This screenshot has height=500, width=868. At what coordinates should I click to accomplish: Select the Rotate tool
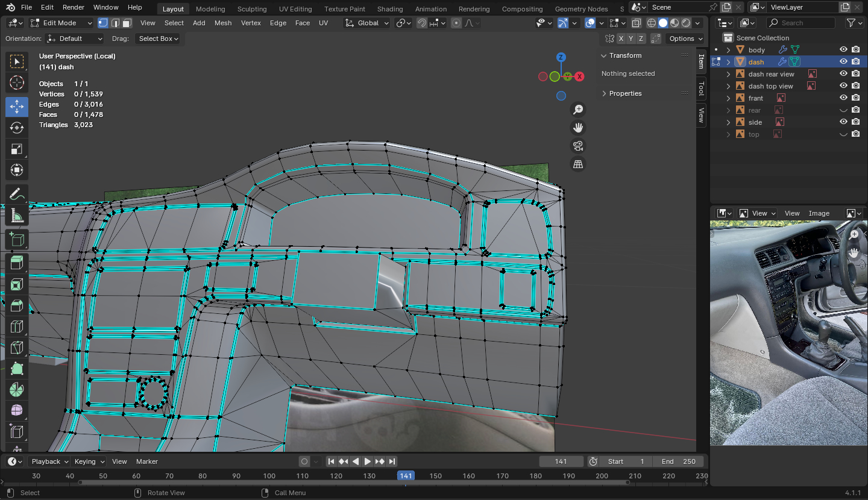(x=17, y=128)
